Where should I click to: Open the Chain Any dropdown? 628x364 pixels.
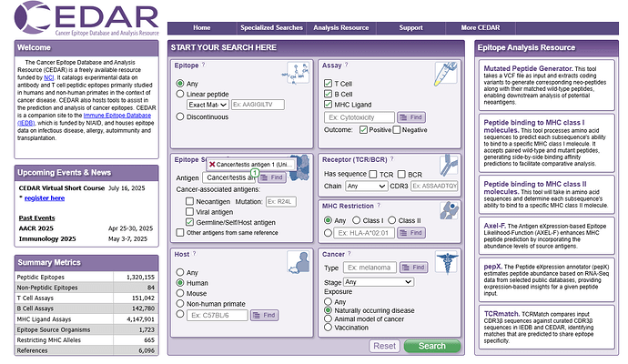click(367, 186)
